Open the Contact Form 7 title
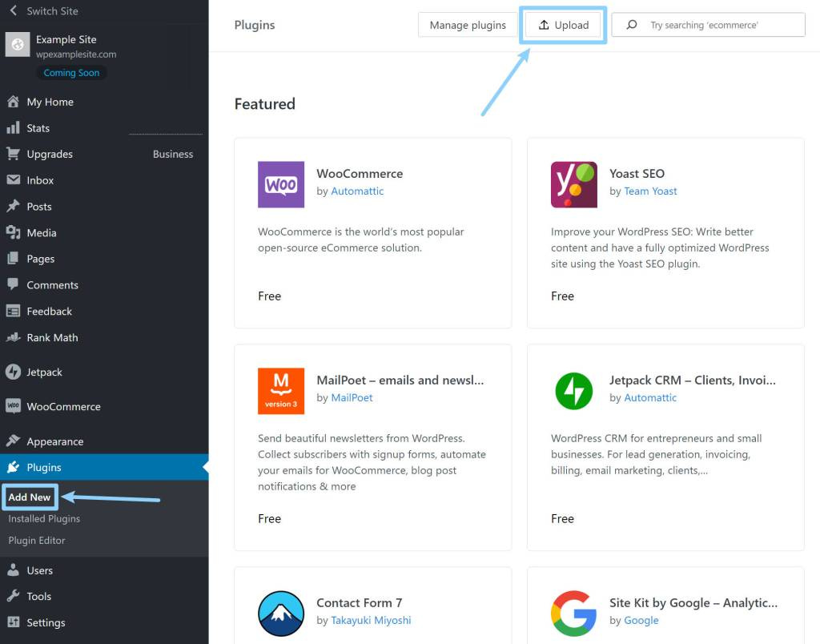 tap(360, 602)
